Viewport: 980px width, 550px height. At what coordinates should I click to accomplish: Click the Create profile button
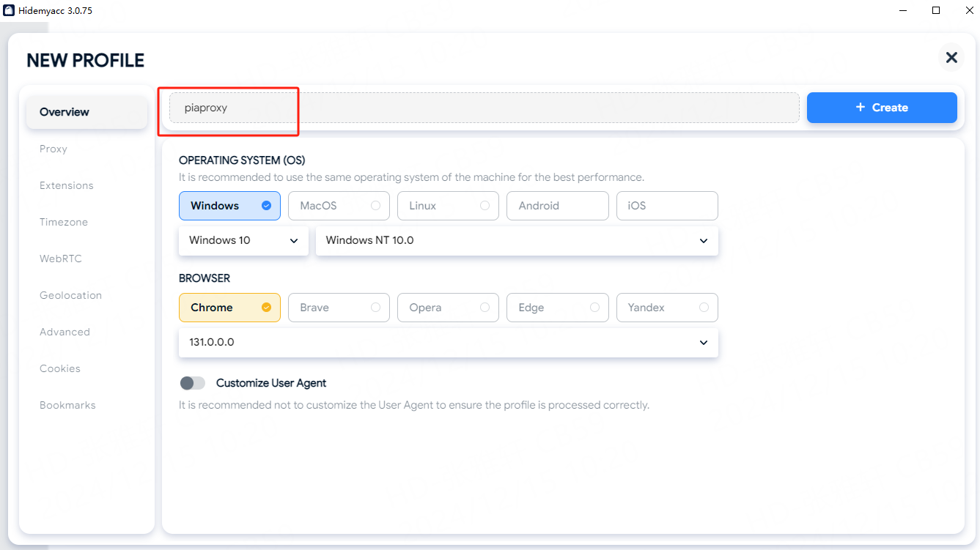tap(882, 108)
